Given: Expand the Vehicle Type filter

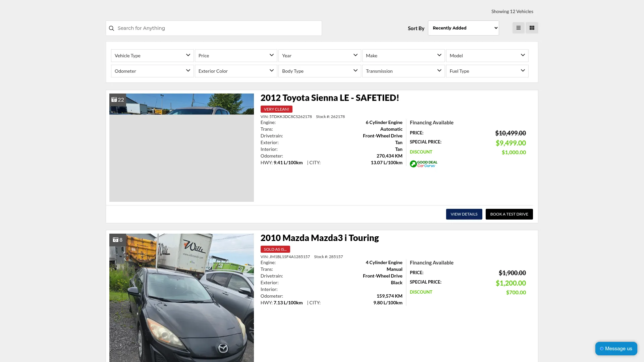Looking at the screenshot, I should point(152,56).
